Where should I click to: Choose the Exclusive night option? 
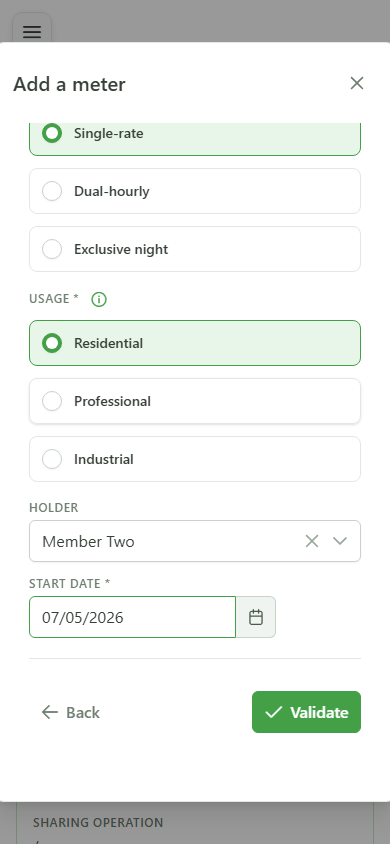click(195, 249)
